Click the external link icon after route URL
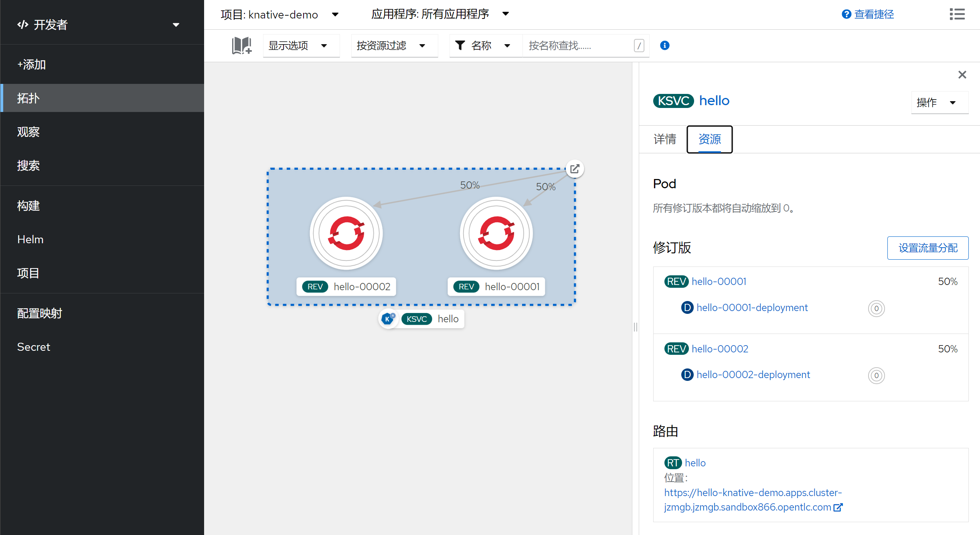This screenshot has width=980, height=535. (x=838, y=507)
